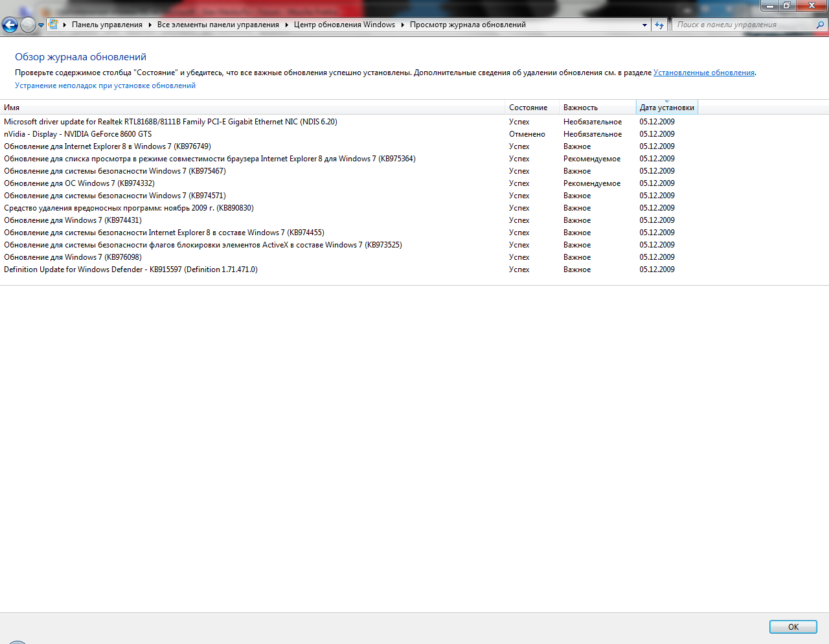This screenshot has height=644, width=829.
Task: Open the recent pages dropdown arrow
Action: (x=41, y=25)
